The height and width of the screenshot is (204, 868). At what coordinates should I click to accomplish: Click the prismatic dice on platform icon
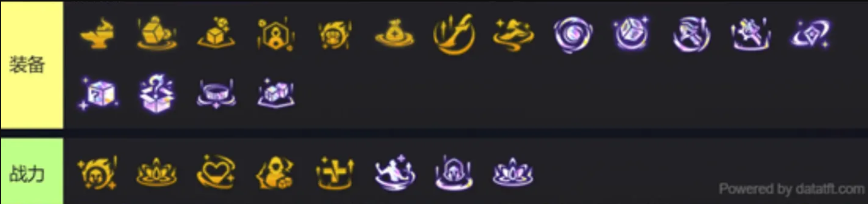pos(276,93)
